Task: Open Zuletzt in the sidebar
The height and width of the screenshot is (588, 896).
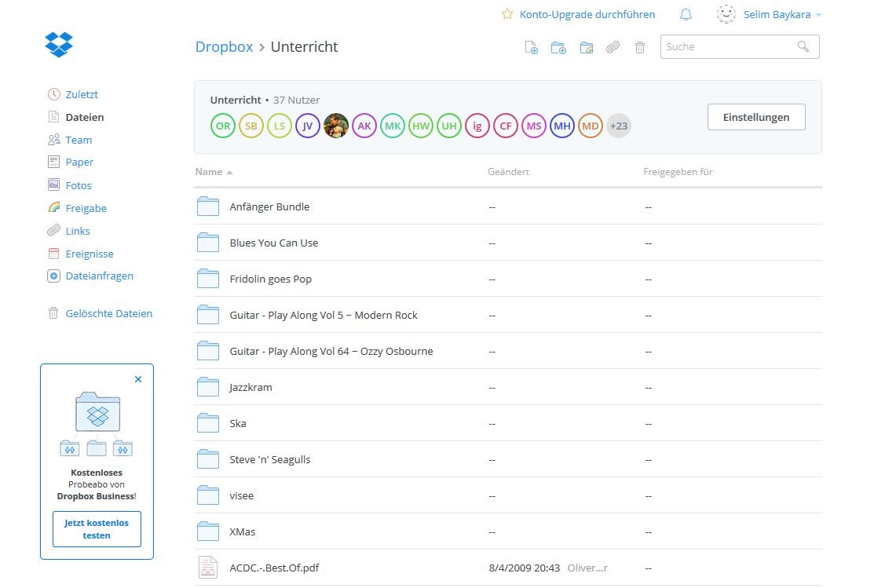Action: point(82,94)
